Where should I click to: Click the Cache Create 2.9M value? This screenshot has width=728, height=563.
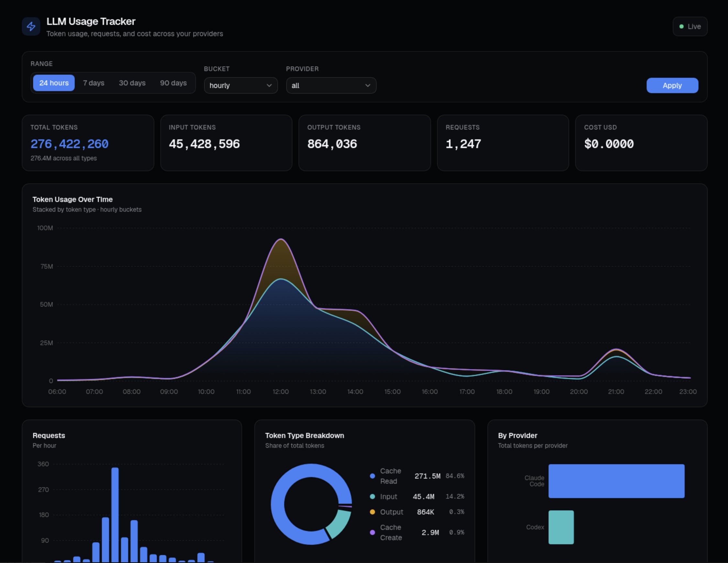click(430, 532)
